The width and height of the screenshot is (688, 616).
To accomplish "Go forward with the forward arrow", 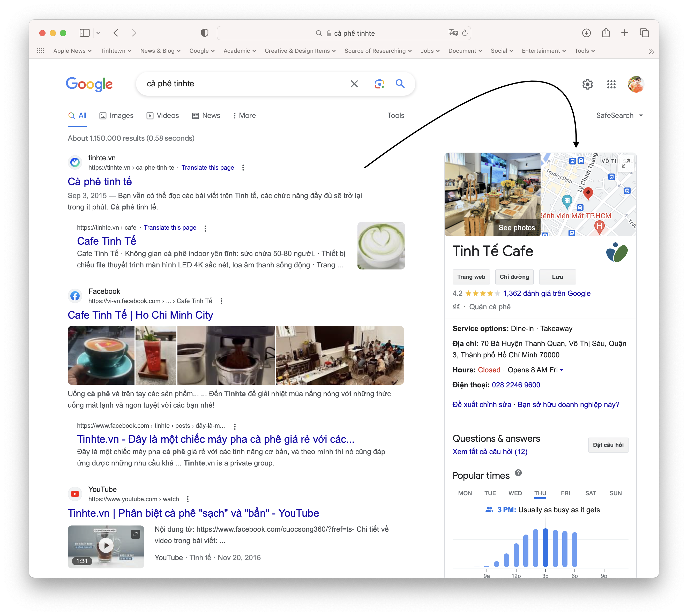I will (134, 33).
